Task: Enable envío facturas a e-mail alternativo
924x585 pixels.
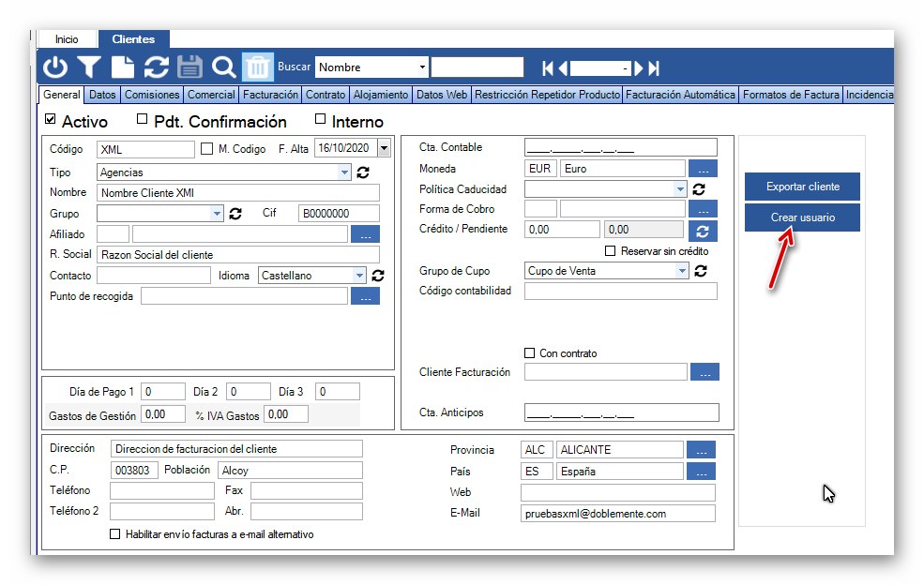Action: tap(114, 533)
